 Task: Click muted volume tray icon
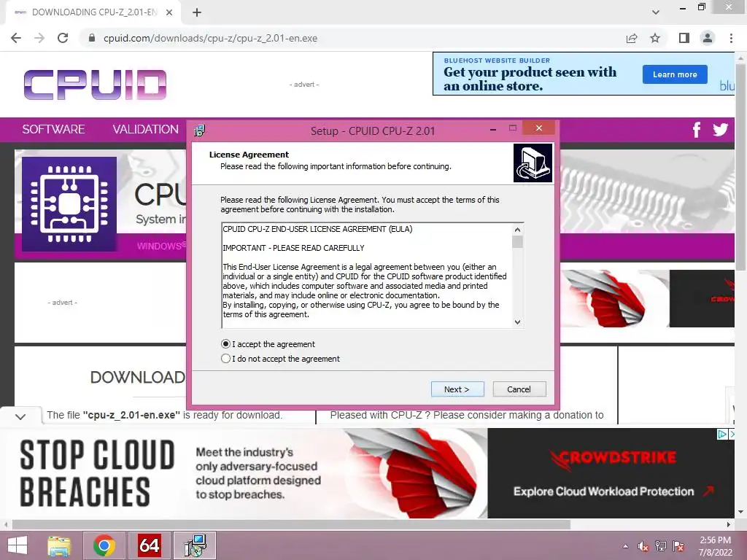click(x=643, y=546)
